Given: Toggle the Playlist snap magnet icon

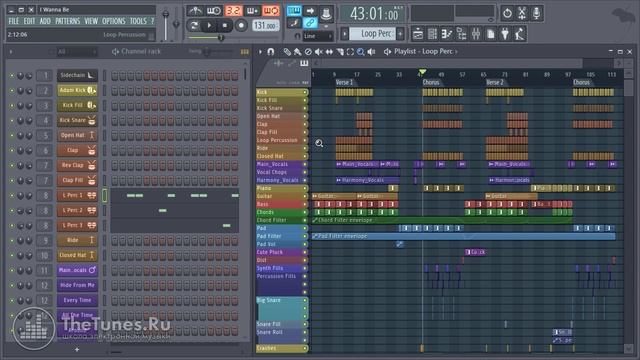Looking at the screenshot, I should [x=270, y=52].
